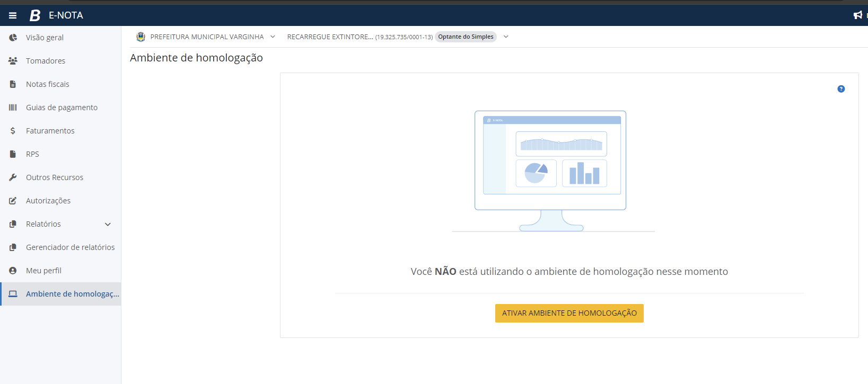This screenshot has width=868, height=384.
Task: Click the Meu perfil user icon
Action: (x=13, y=271)
